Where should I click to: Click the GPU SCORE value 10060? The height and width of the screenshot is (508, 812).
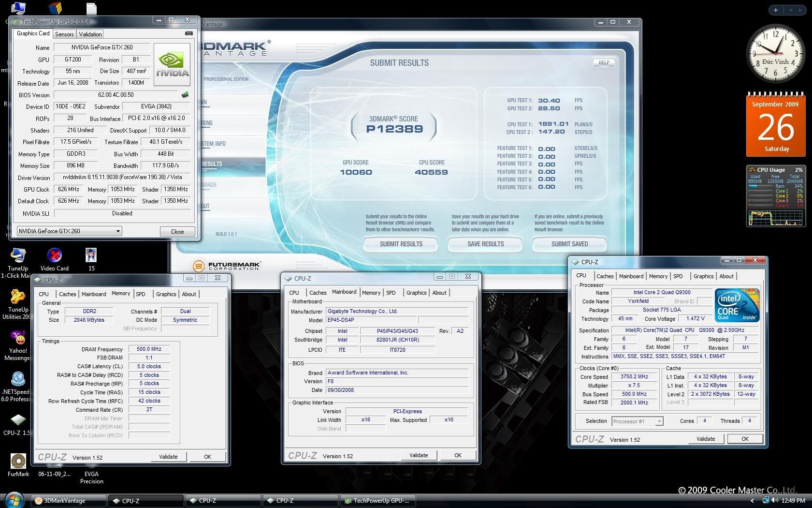click(356, 172)
